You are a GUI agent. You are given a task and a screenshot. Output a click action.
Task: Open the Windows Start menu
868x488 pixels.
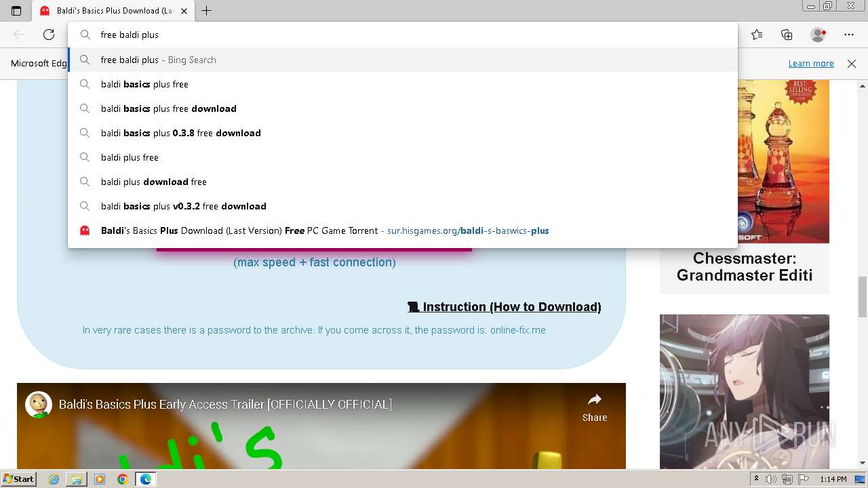(18, 479)
